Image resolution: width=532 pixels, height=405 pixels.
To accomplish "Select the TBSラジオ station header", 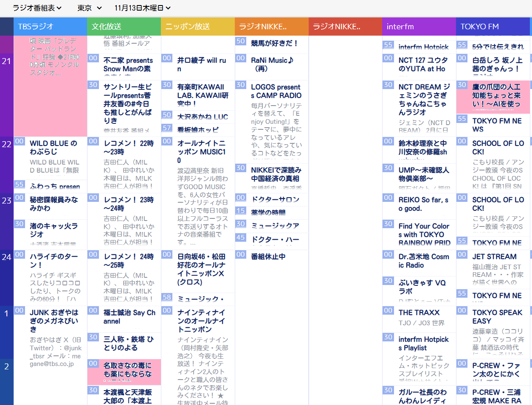I will coord(50,26).
